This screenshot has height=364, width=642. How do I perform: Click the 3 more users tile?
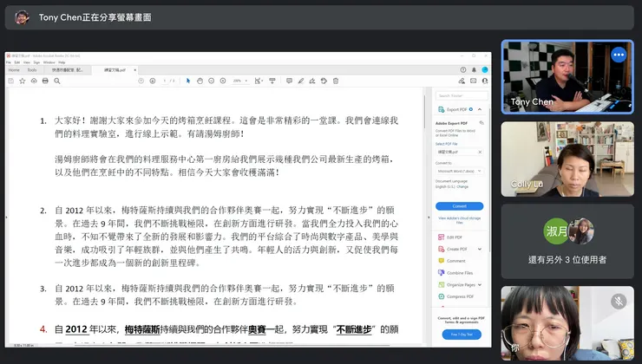(x=567, y=242)
